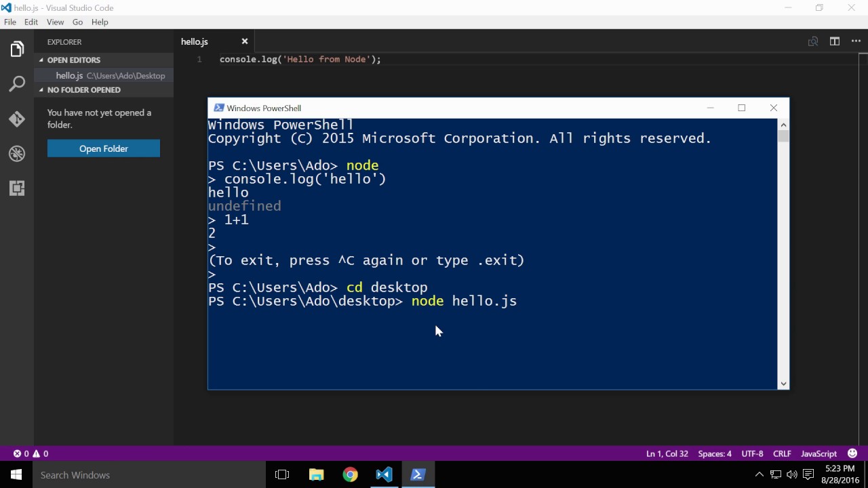Image resolution: width=868 pixels, height=488 pixels.
Task: Click the EXPLORER panel title
Action: click(64, 42)
